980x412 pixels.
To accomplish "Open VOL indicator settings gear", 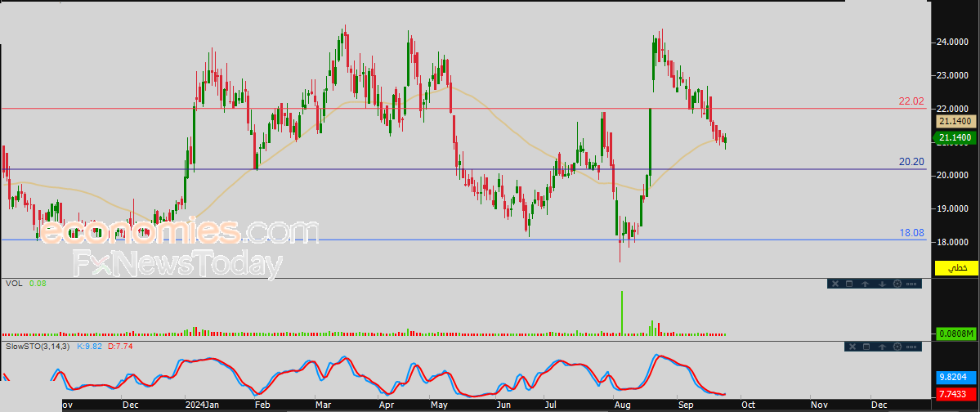I will click(x=897, y=284).
